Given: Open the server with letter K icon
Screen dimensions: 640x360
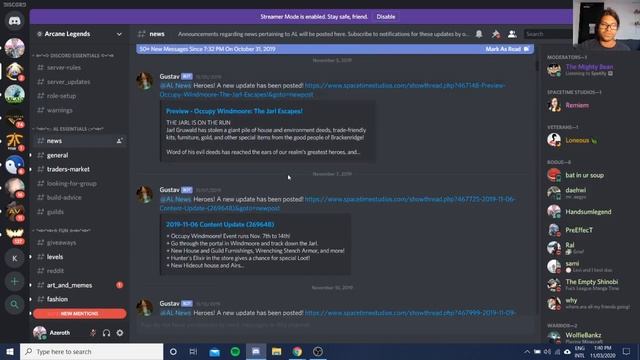Looking at the screenshot, I should coord(15,258).
